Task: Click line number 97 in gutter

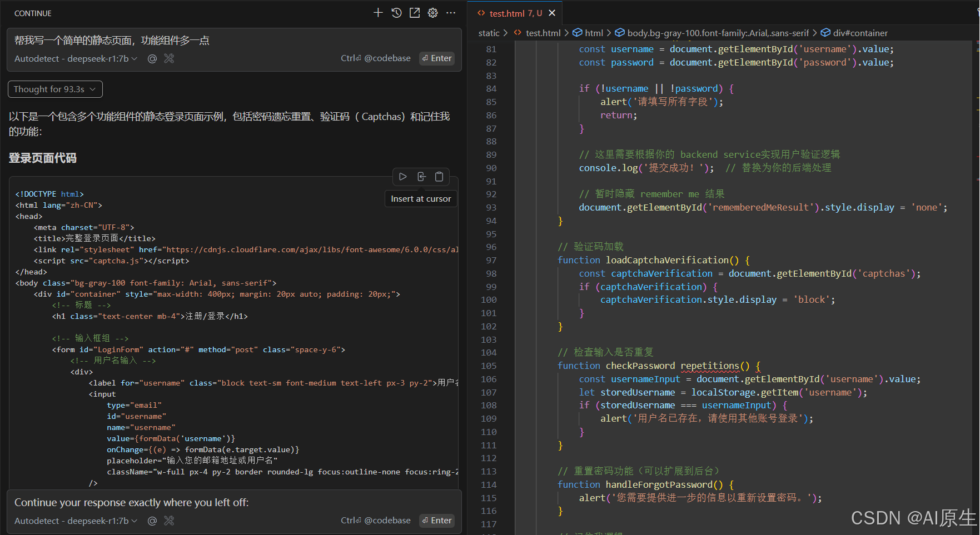Action: (x=491, y=260)
